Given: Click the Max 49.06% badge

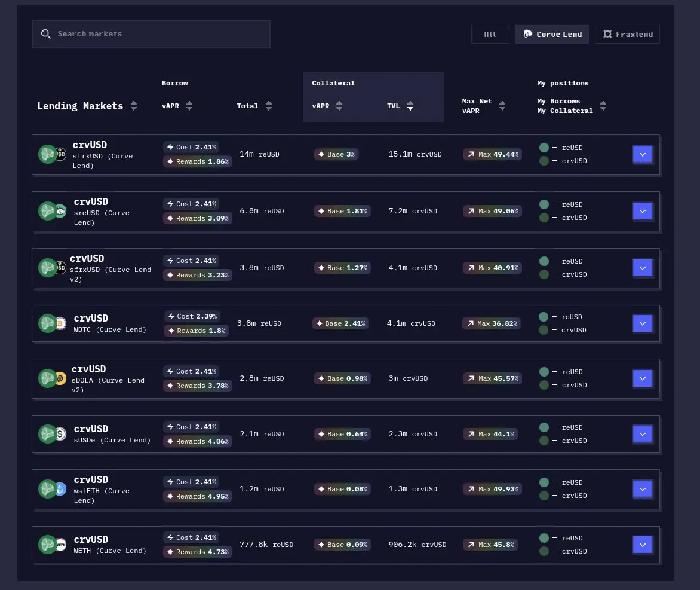Looking at the screenshot, I should [492, 211].
